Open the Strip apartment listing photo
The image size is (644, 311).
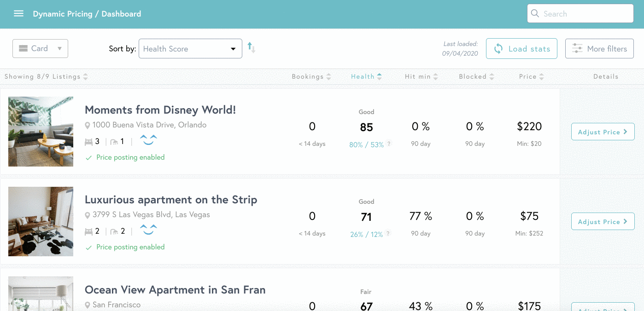coord(41,221)
